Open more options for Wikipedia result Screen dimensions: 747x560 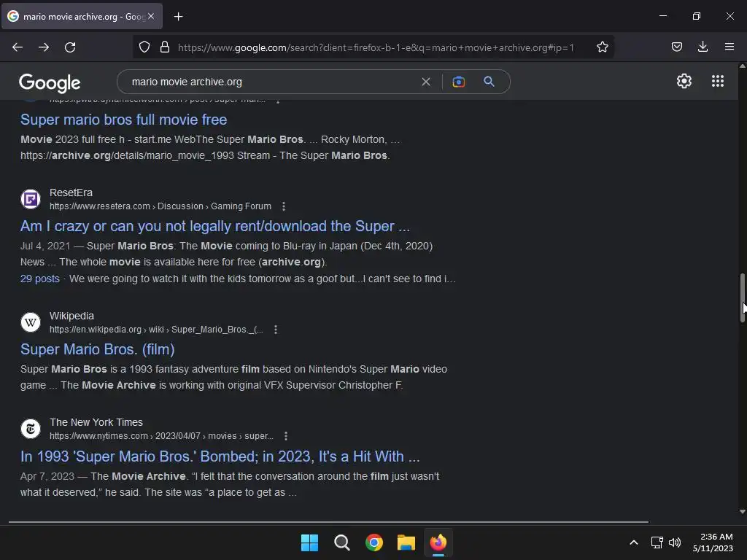pyautogui.click(x=275, y=330)
